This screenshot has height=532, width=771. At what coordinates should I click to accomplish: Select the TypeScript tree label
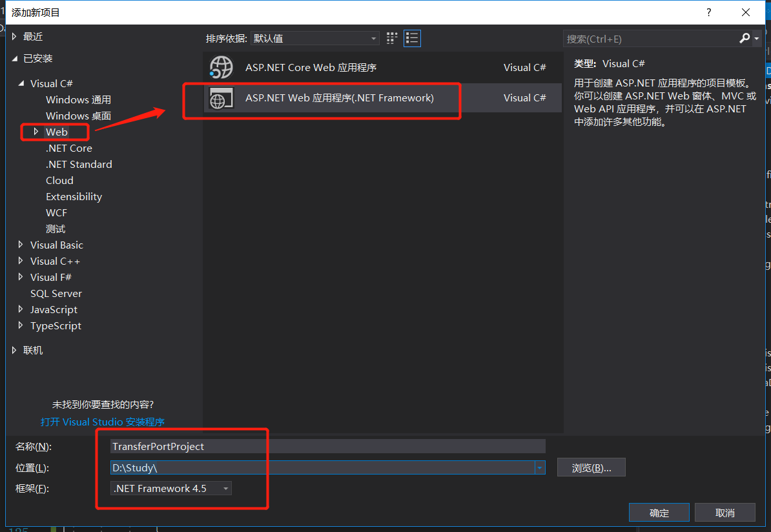click(56, 326)
